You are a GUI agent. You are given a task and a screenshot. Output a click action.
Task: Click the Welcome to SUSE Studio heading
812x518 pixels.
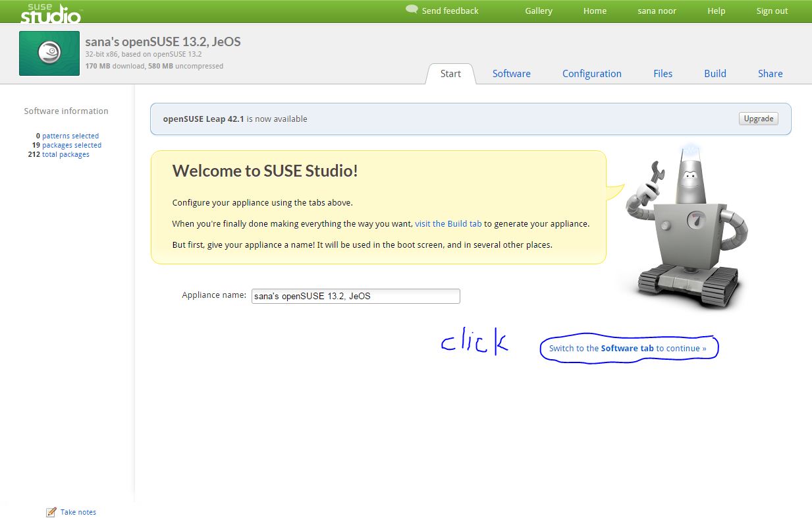click(265, 171)
